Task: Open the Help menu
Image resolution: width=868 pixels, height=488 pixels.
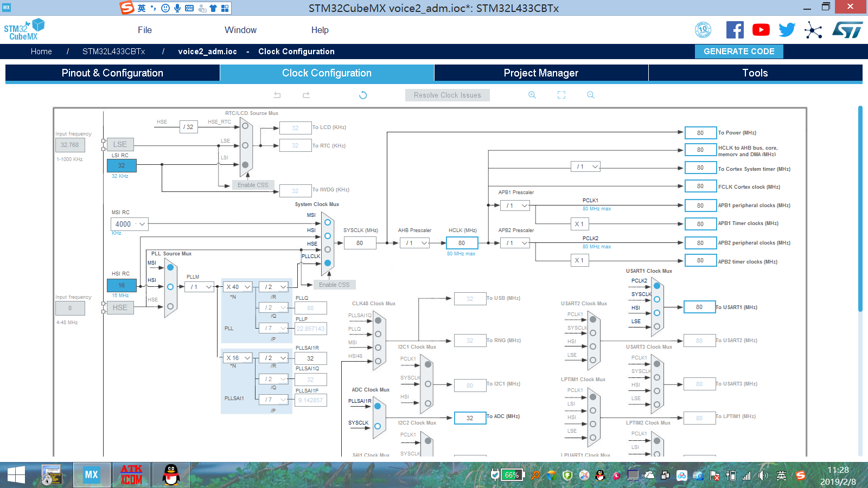Action: click(320, 30)
